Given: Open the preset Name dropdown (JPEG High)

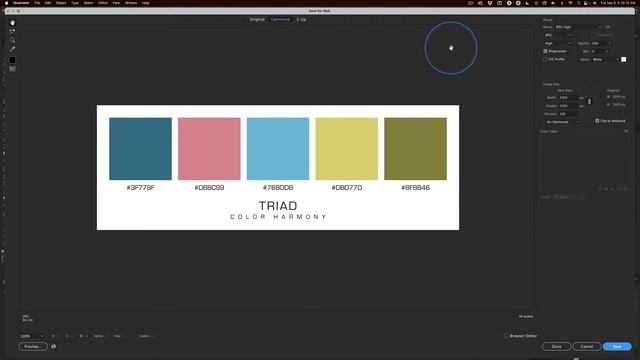Looking at the screenshot, I should coord(578,27).
